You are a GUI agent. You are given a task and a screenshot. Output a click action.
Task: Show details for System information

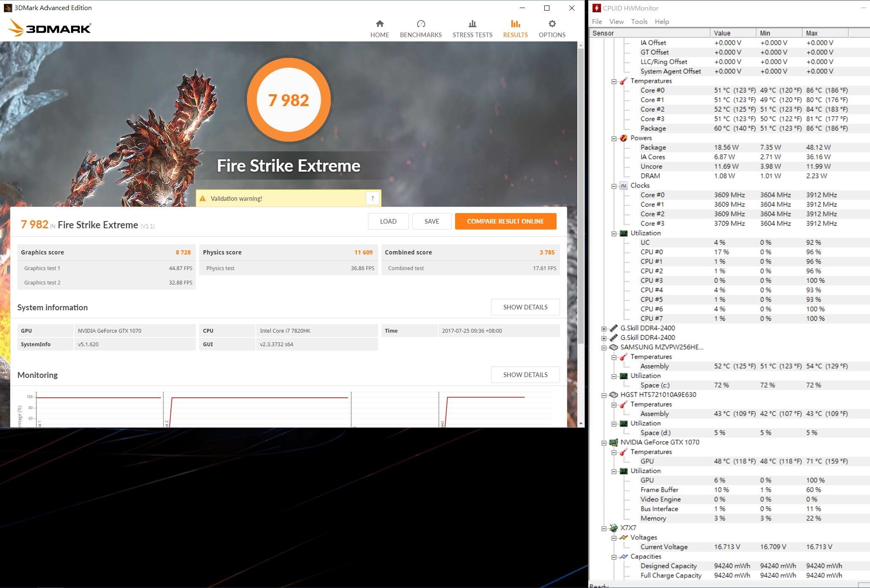tap(525, 307)
